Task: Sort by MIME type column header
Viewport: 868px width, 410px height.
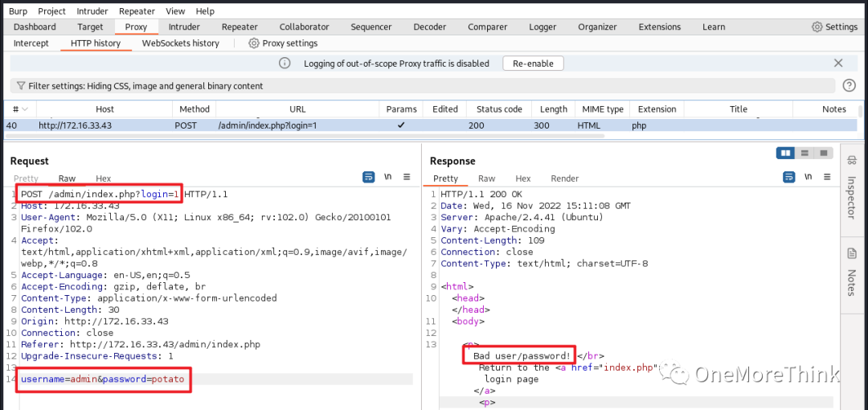Action: (602, 109)
